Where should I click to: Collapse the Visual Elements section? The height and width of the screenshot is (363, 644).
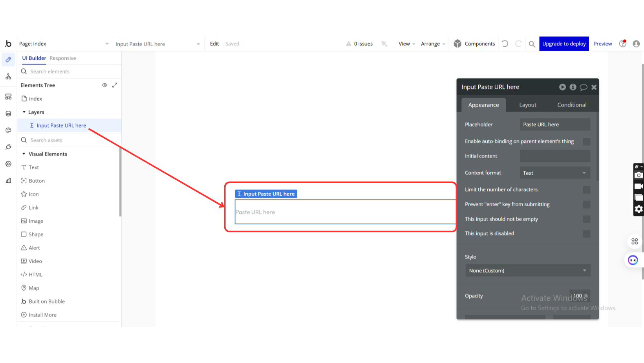click(24, 154)
